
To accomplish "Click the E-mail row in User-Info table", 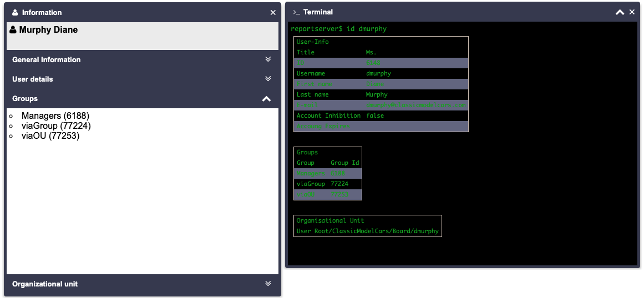I will 381,105.
